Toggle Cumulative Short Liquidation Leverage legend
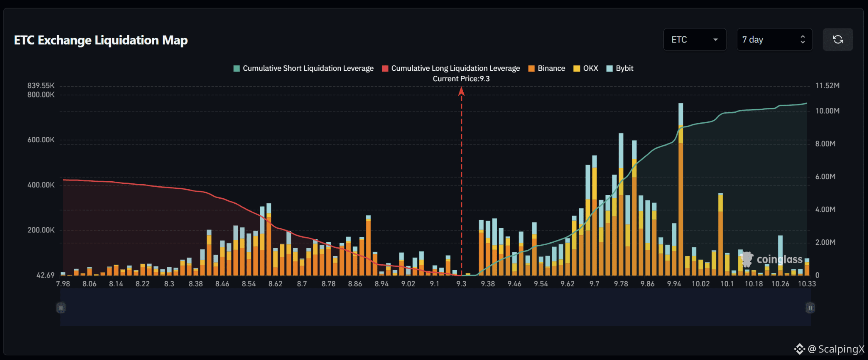The height and width of the screenshot is (360, 868). pos(303,68)
